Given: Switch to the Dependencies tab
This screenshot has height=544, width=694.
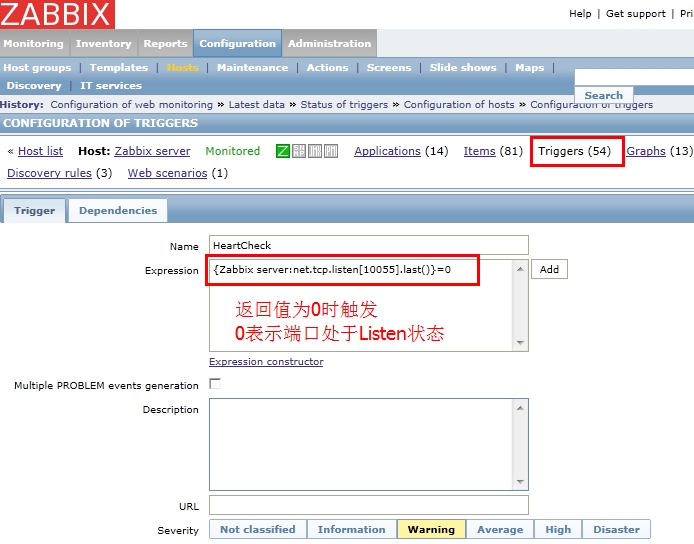Looking at the screenshot, I should click(x=118, y=211).
